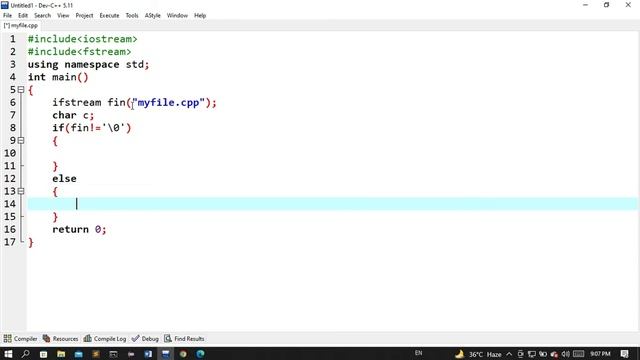Open the Project menu

(x=84, y=16)
